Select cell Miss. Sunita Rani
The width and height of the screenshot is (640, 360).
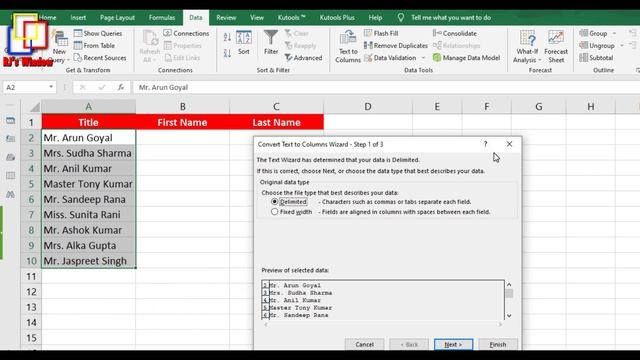(89, 215)
